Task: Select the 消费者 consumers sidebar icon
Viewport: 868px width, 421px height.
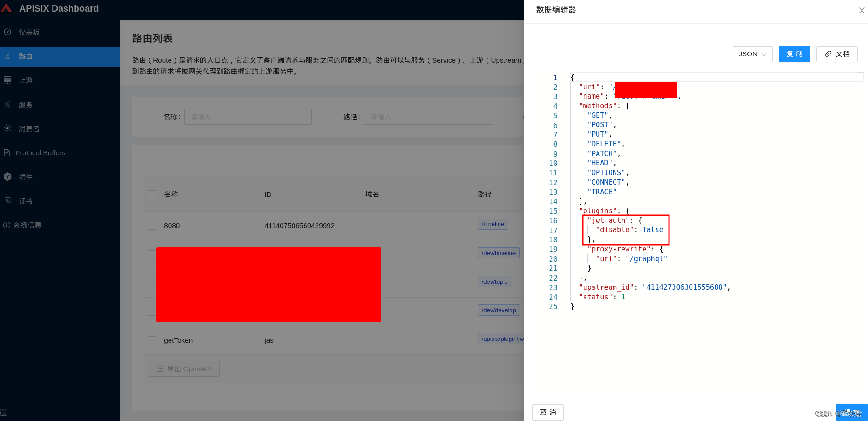Action: click(7, 129)
